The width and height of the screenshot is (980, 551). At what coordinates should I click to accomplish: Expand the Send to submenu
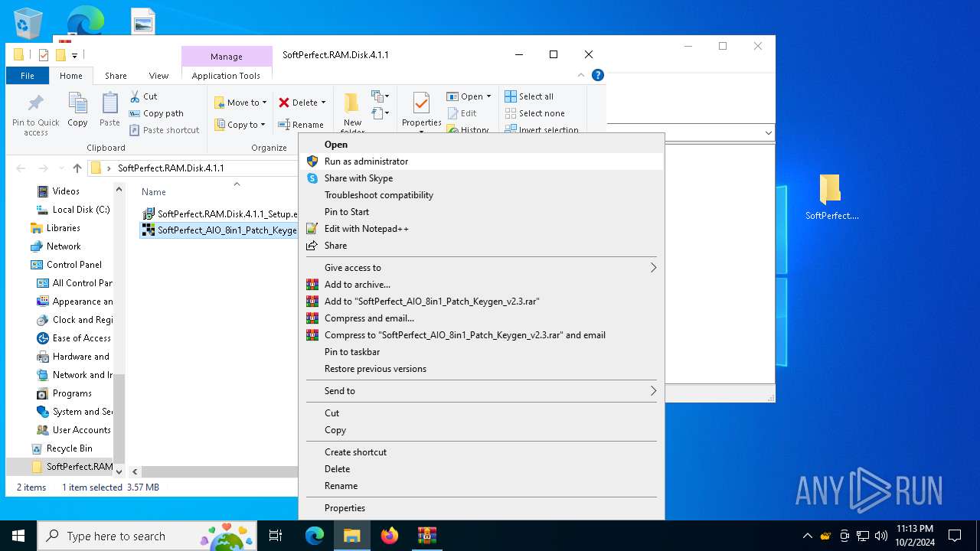[x=481, y=391]
